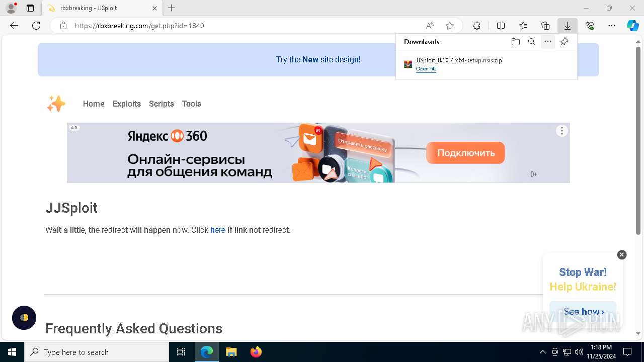Click the See how button

tap(583, 312)
